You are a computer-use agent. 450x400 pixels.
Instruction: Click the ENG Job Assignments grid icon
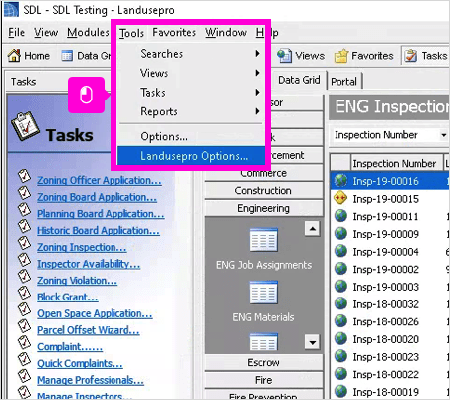[x=263, y=240]
